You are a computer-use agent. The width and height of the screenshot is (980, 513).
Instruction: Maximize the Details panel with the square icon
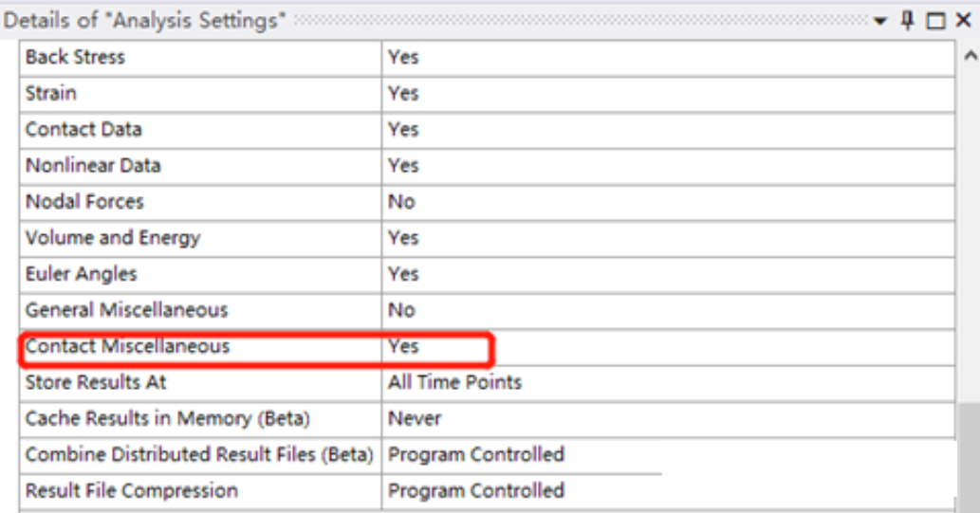click(935, 21)
